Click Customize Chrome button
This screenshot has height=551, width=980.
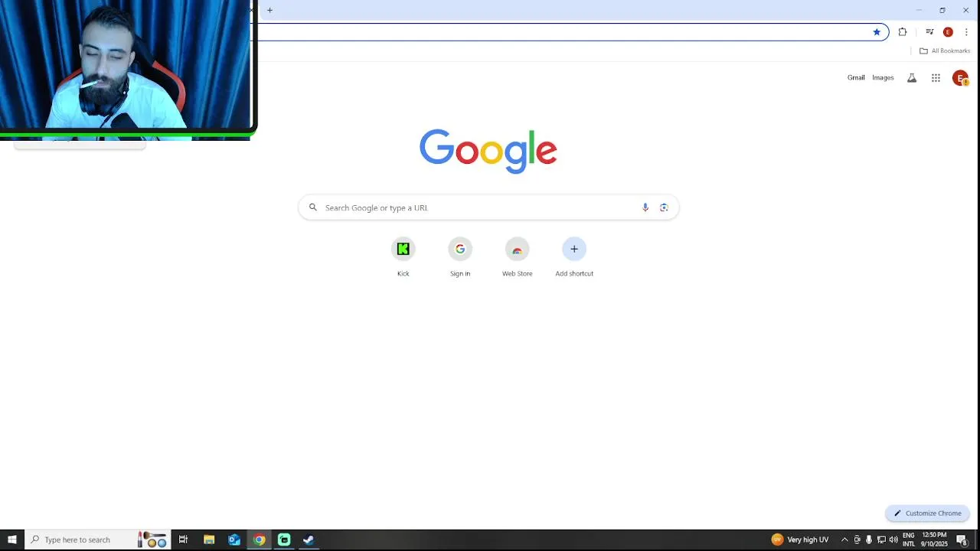tap(927, 514)
